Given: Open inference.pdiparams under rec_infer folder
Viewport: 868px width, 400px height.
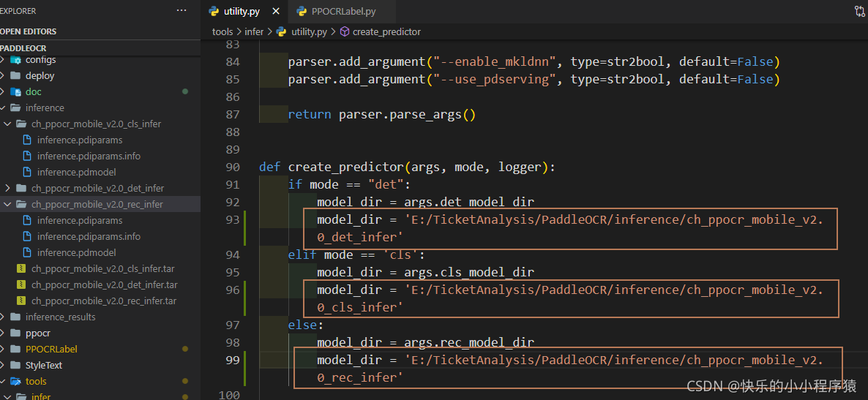Looking at the screenshot, I should [x=80, y=220].
